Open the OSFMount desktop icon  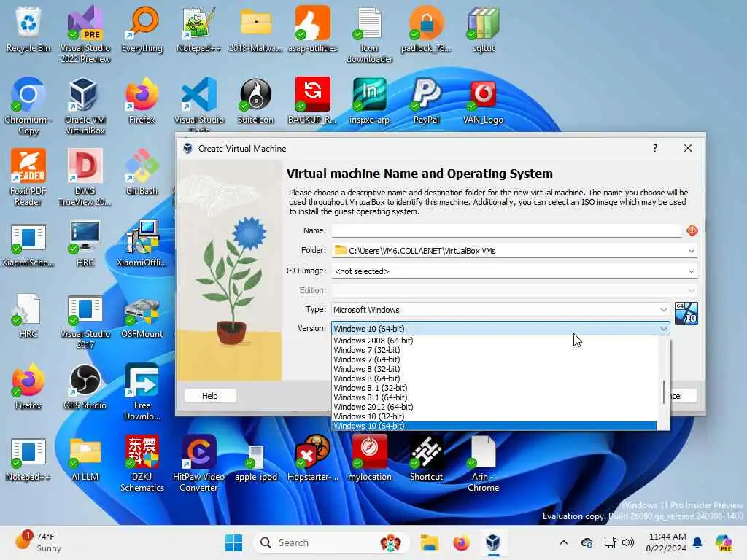[142, 318]
